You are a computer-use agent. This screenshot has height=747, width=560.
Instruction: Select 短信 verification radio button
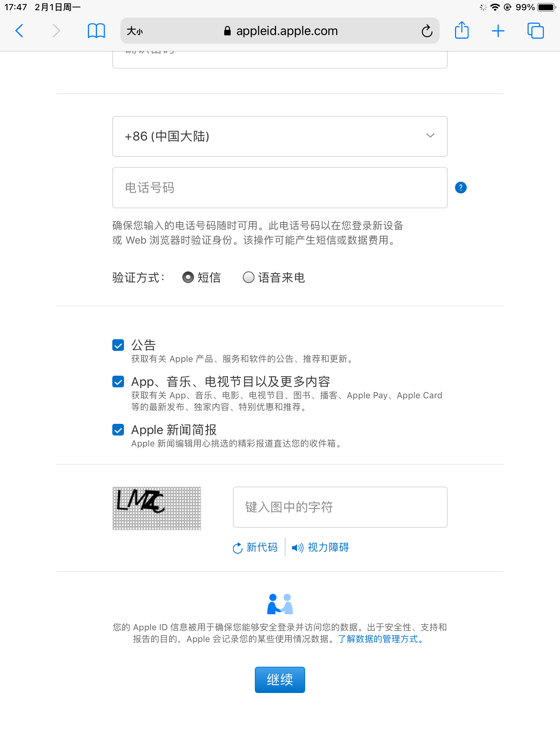point(188,278)
